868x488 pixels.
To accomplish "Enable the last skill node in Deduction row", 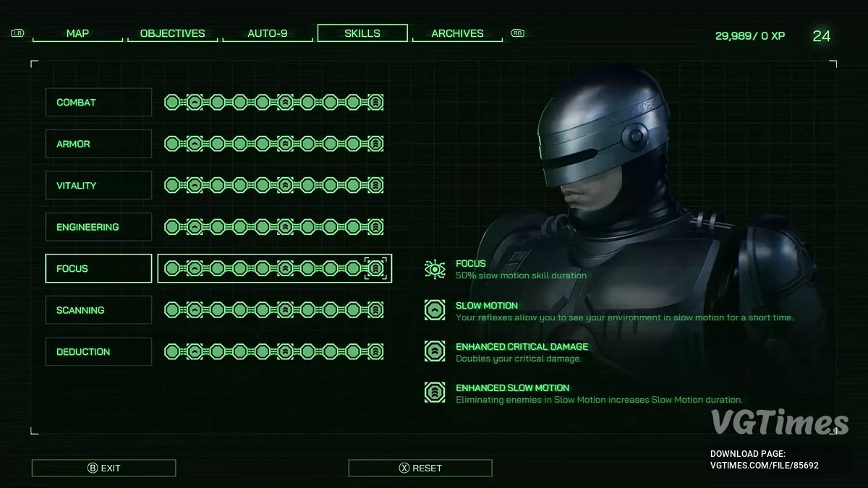I will pos(375,351).
